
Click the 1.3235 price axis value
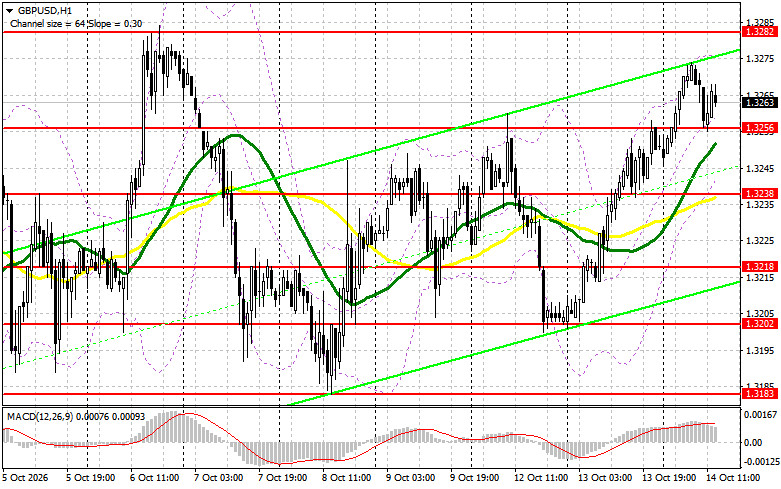[x=760, y=205]
